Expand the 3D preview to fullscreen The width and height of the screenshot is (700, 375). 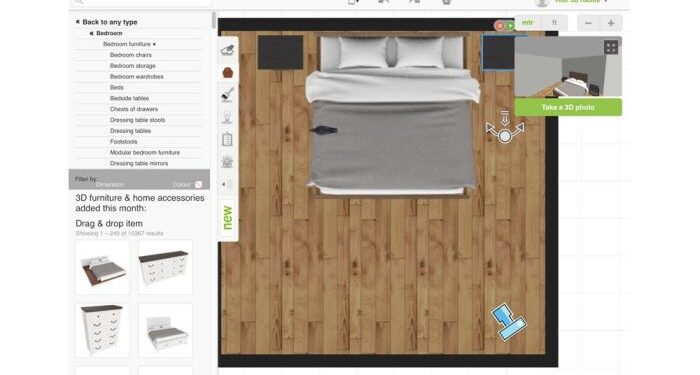click(611, 47)
